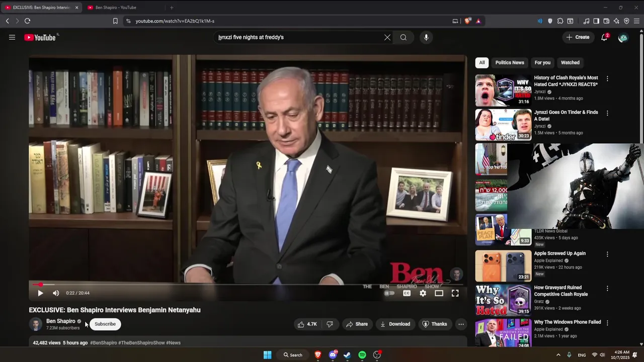Open Ben Shapiro channel name link

61,321
